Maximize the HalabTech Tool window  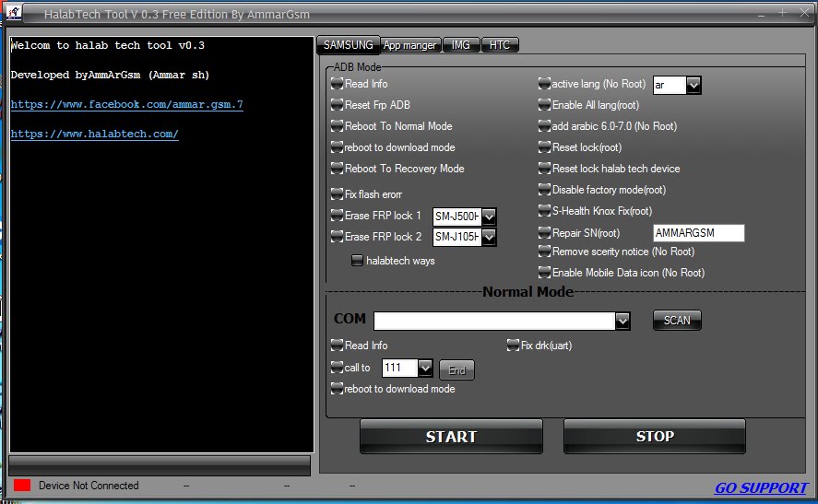pos(782,13)
